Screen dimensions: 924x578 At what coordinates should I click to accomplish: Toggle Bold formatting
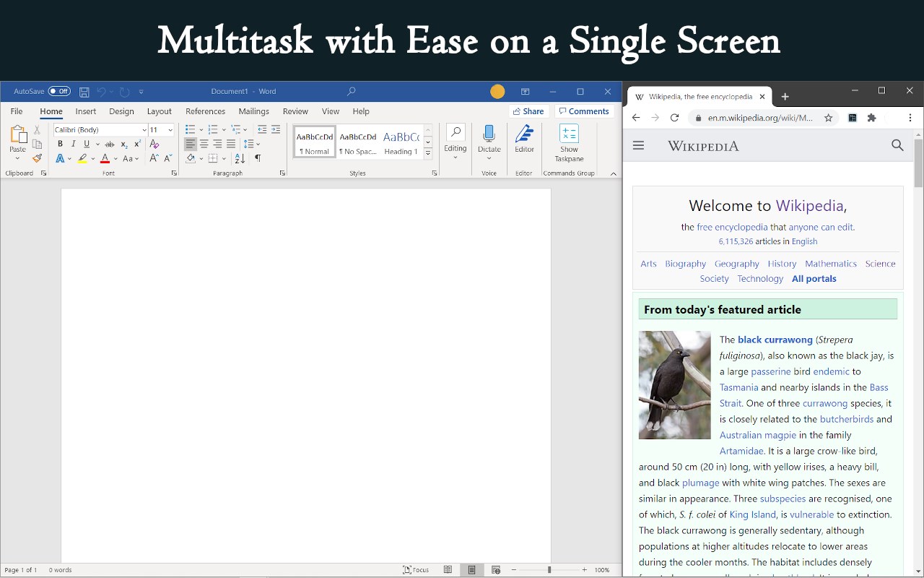click(x=60, y=144)
